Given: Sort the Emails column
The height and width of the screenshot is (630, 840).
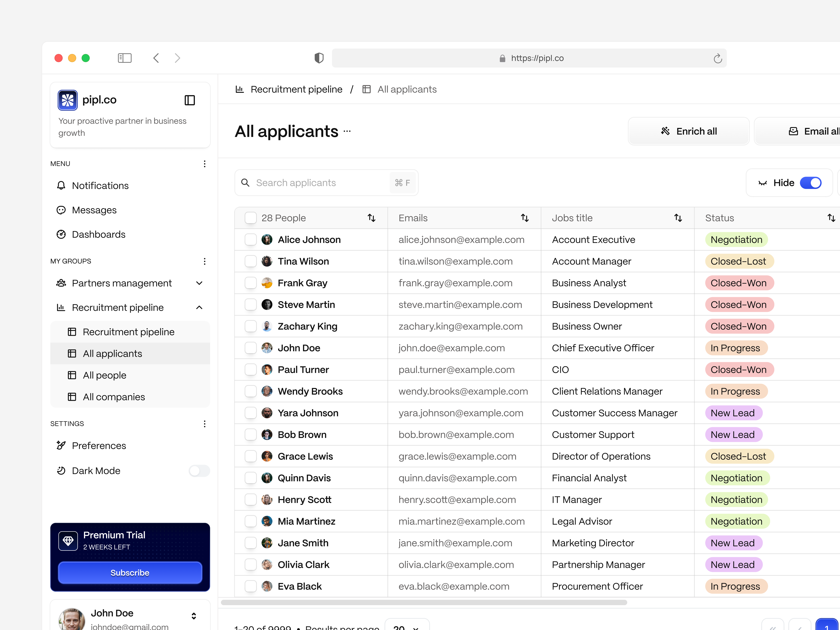Looking at the screenshot, I should click(525, 218).
